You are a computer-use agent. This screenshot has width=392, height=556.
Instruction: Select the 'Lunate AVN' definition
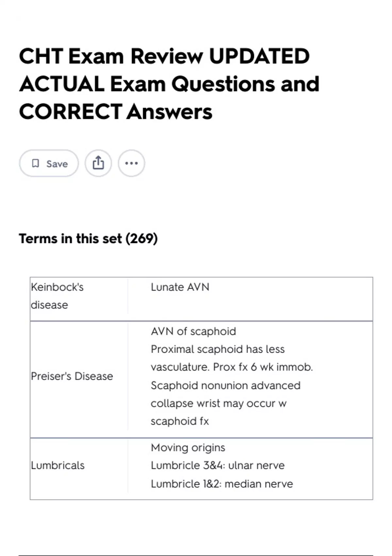180,287
